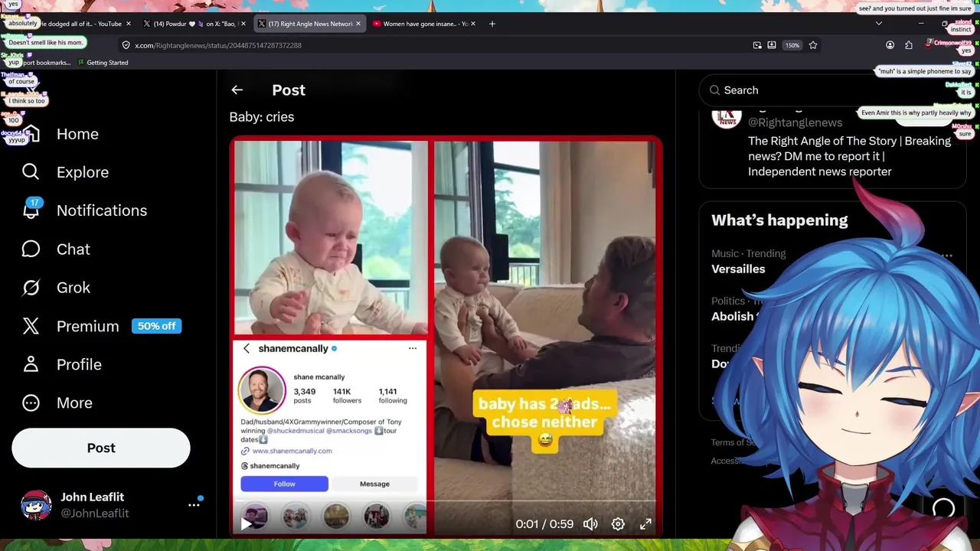
Task: Close the Powdur on X tab
Action: click(243, 24)
